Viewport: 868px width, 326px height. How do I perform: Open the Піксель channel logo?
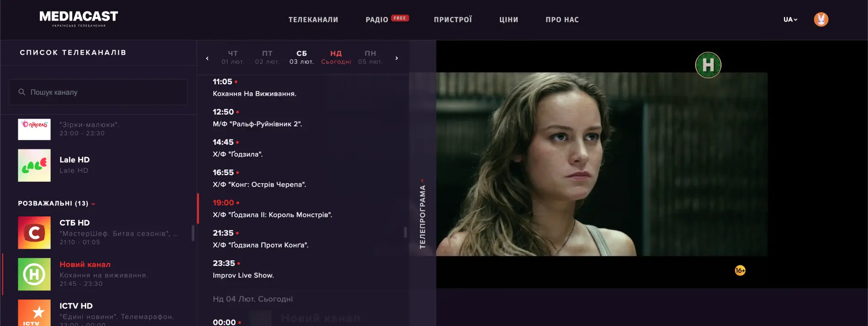coord(34,129)
